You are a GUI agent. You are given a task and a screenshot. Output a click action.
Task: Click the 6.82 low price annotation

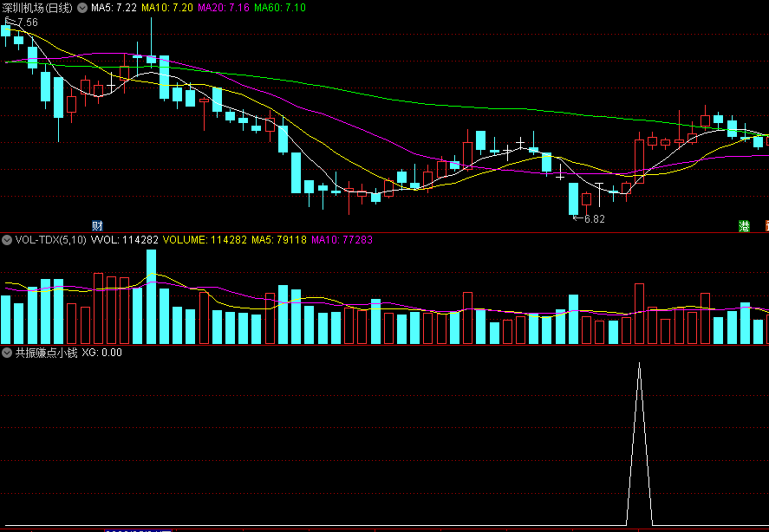(x=595, y=219)
